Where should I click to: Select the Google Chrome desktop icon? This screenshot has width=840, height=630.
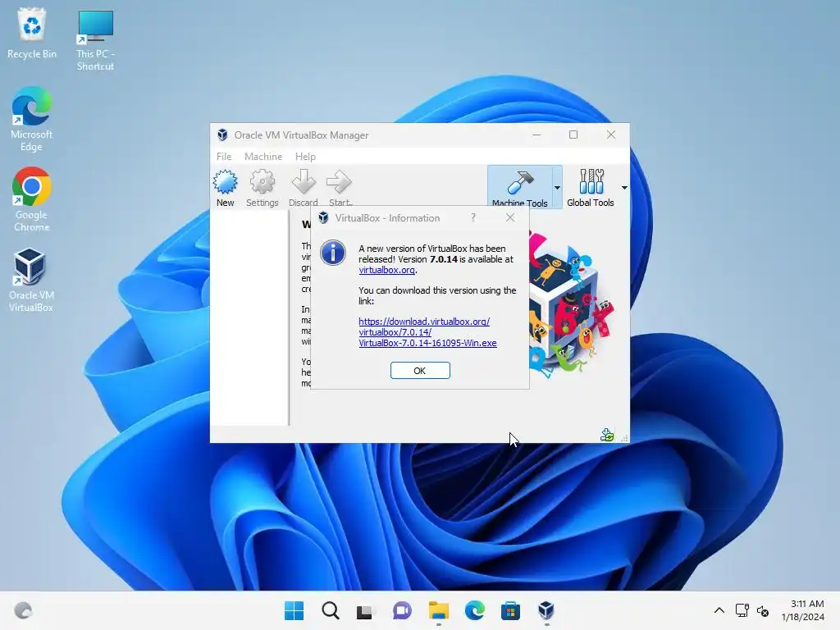(x=32, y=199)
